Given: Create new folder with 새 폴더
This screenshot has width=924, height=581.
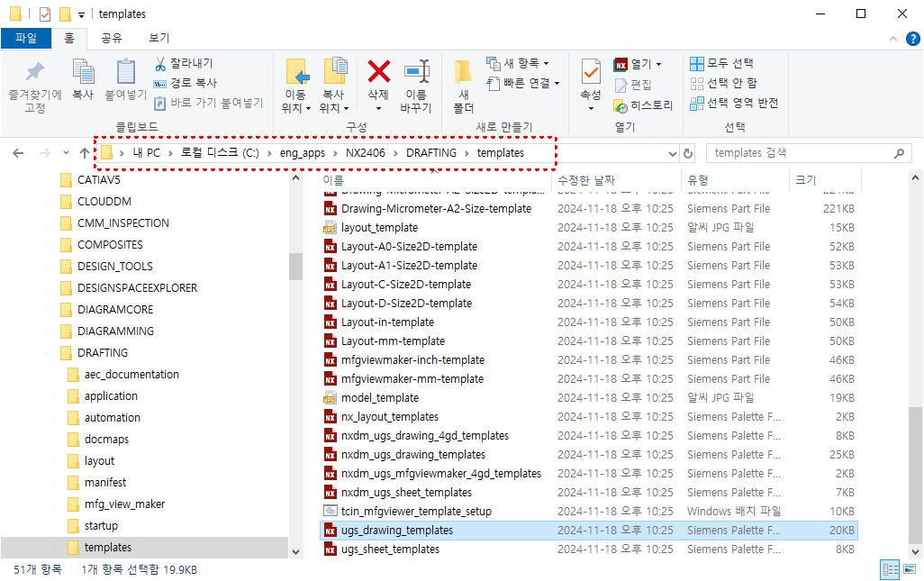Looking at the screenshot, I should coord(463,86).
